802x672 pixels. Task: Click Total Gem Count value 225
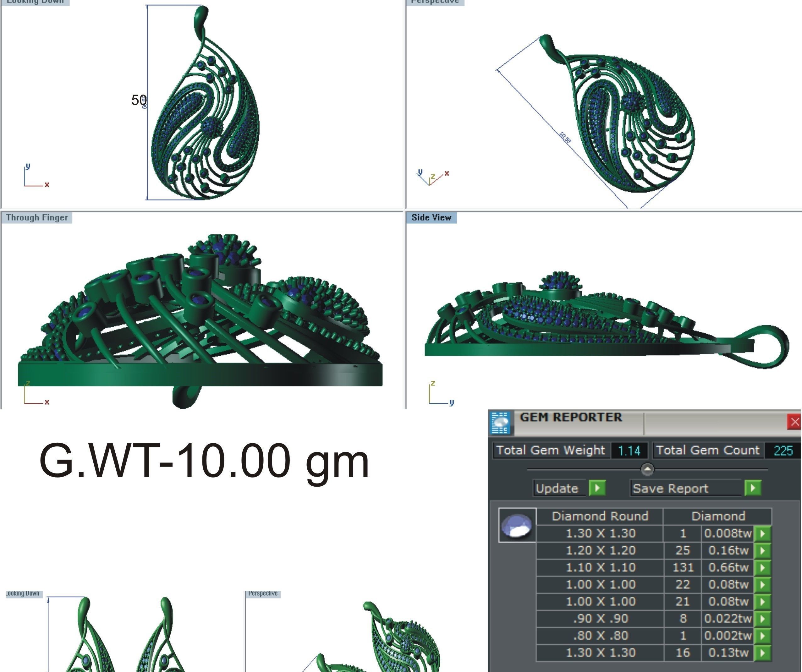pyautogui.click(x=783, y=451)
